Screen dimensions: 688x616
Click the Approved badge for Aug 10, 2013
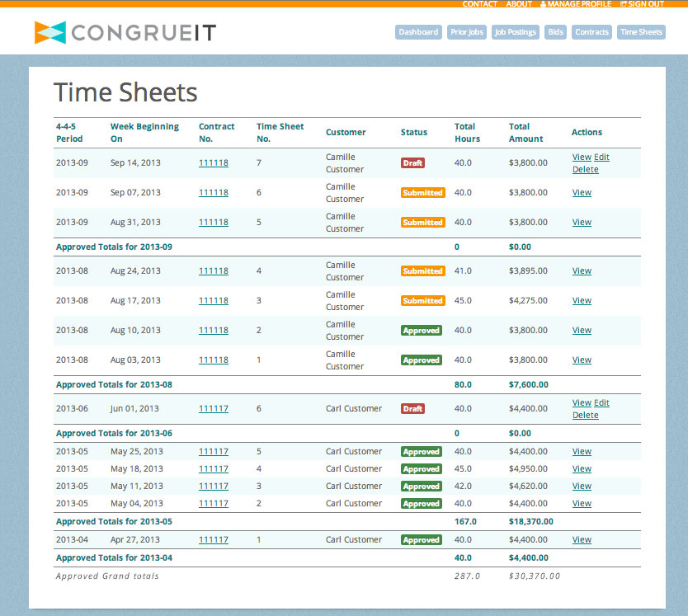click(422, 331)
